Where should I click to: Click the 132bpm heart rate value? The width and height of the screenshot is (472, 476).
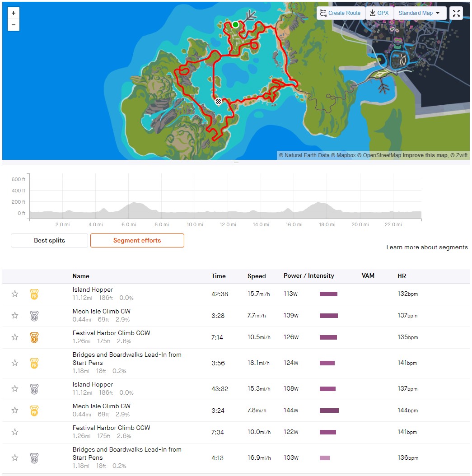coord(408,294)
